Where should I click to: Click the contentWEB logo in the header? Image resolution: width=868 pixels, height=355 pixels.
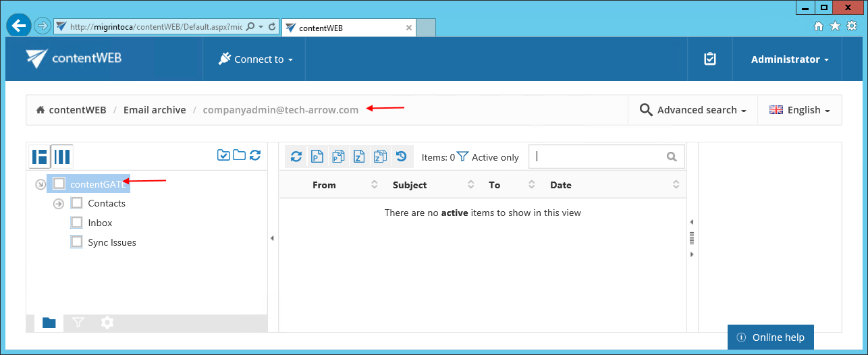pos(74,58)
